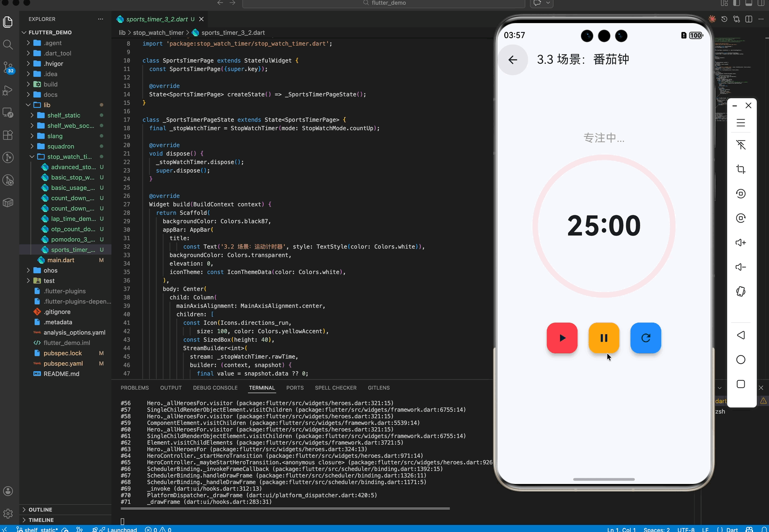Click the Dart language mode in status bar
Screen dimensions: 769x532
pos(732,530)
